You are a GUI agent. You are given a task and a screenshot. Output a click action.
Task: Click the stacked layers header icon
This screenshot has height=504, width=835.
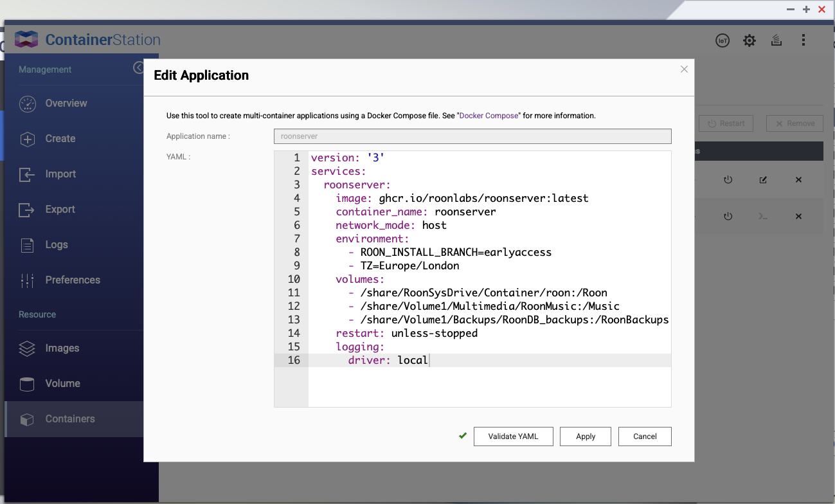point(777,40)
